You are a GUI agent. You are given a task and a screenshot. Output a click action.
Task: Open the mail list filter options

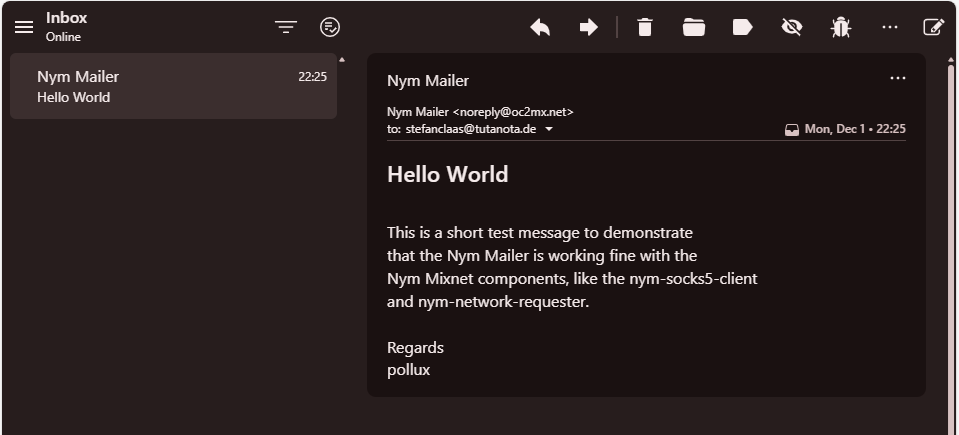(x=286, y=27)
